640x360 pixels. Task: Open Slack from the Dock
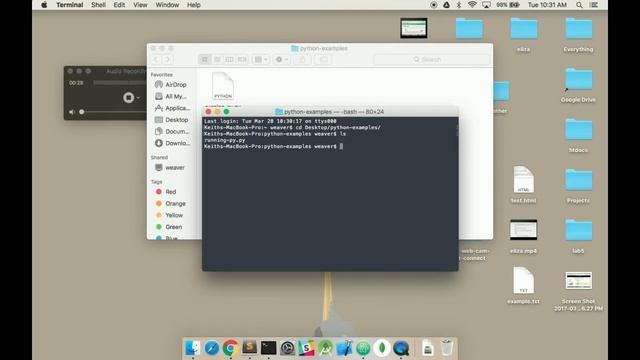coord(306,348)
